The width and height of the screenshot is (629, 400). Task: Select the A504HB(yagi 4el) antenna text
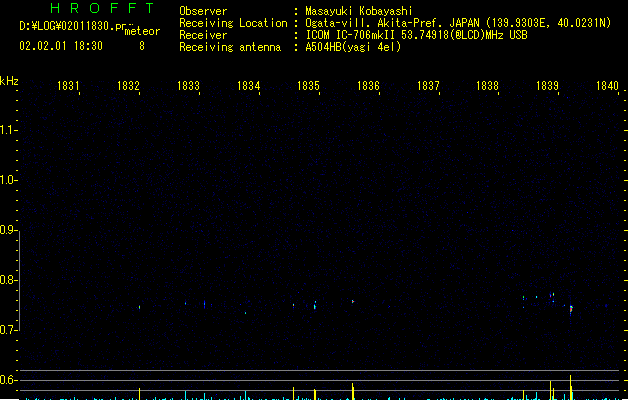(353, 47)
